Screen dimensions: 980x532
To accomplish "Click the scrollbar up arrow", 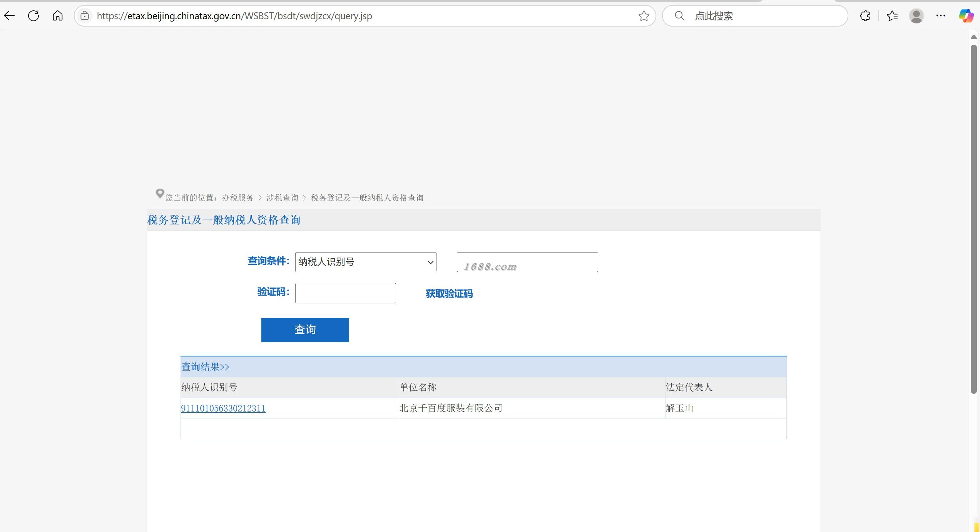I will pyautogui.click(x=974, y=37).
